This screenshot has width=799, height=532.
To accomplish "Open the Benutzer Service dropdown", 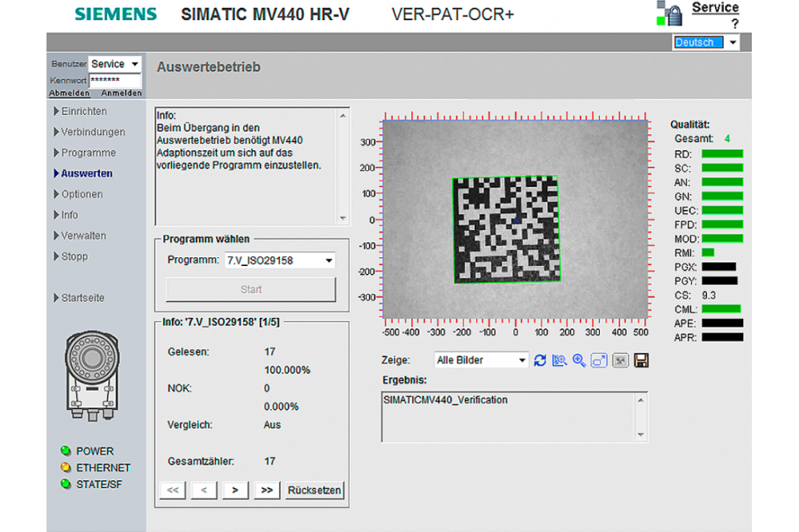I will 115,64.
